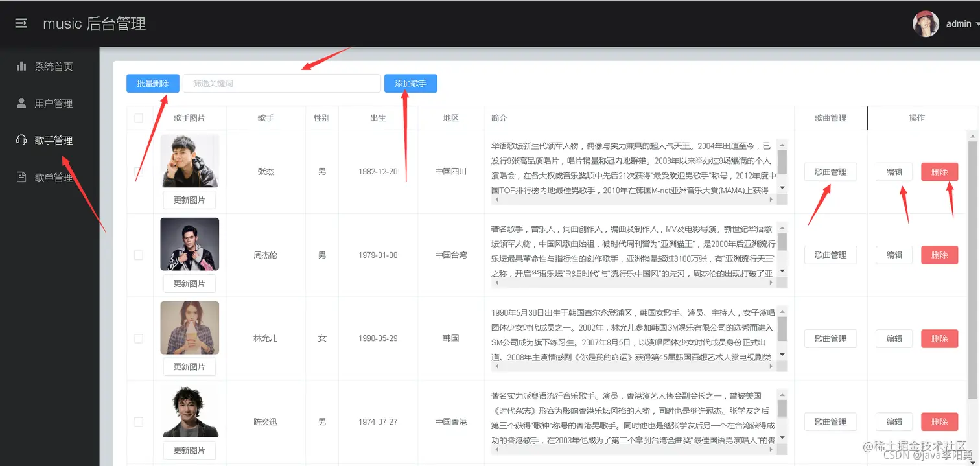This screenshot has width=980, height=466.
Task: Click birth date 1974-07-27
Action: [x=378, y=422]
